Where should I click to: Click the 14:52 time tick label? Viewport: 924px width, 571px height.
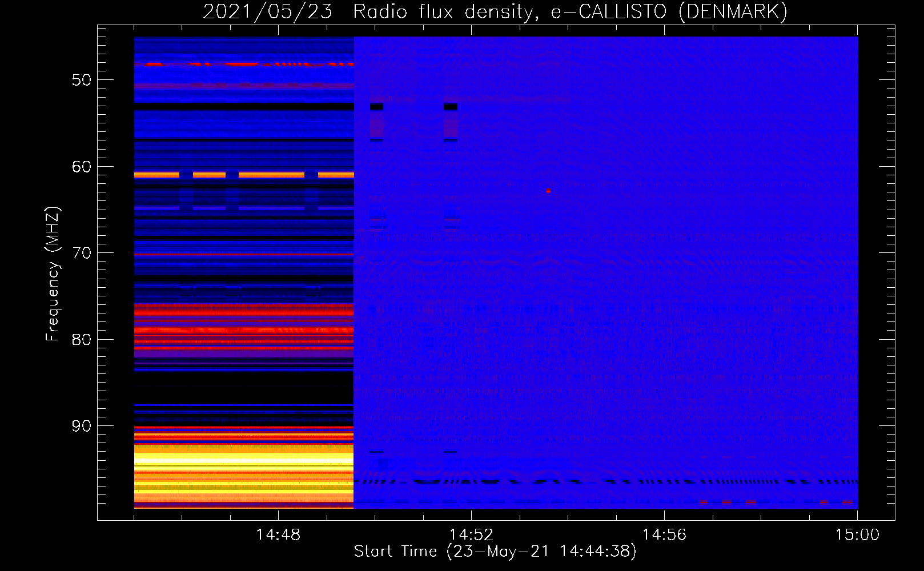pos(471,535)
